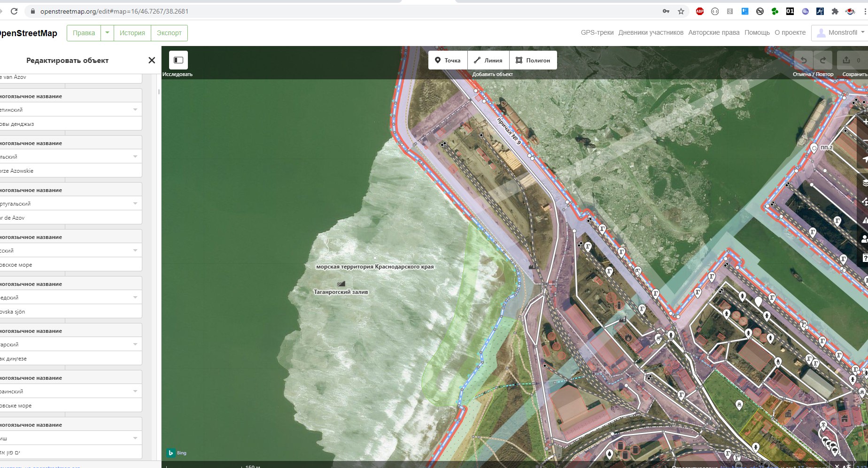Select 'морская территория Краснодарского края' label

point(375,267)
